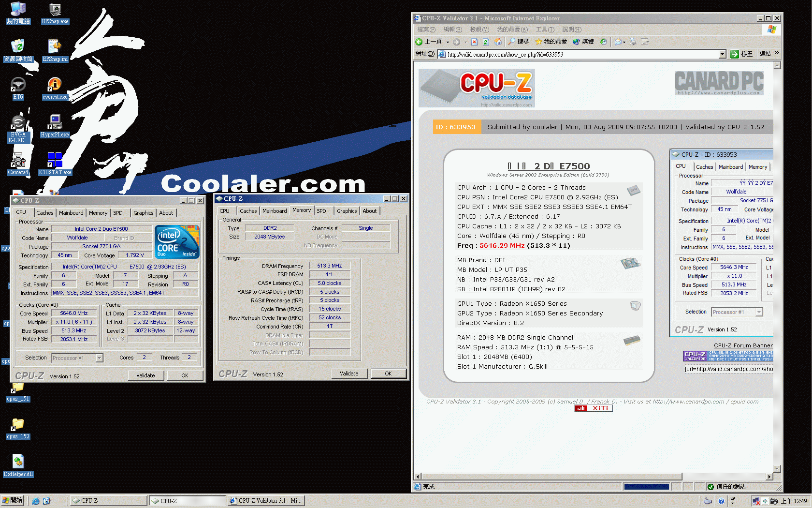Click the IE mail toolbar icon
The height and width of the screenshot is (508, 812).
[618, 42]
